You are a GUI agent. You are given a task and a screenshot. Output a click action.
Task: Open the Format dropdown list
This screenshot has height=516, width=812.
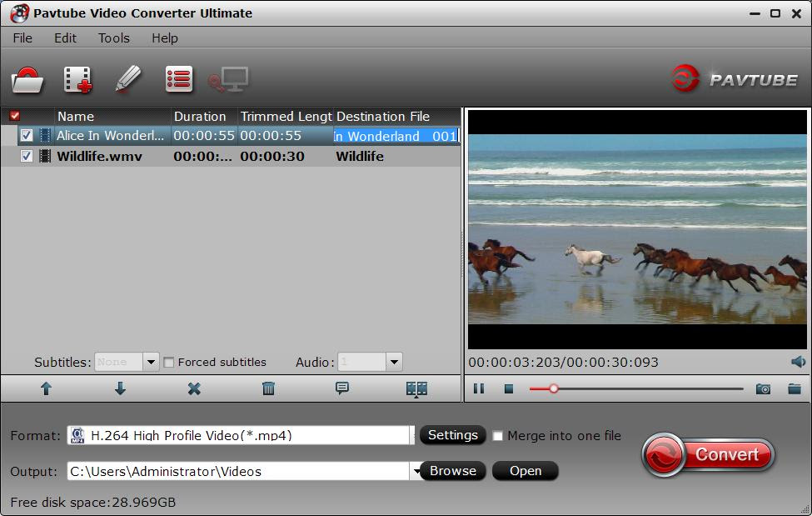click(413, 435)
